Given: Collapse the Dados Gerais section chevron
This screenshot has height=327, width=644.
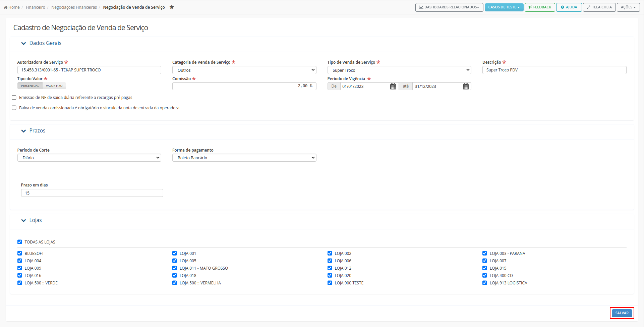Looking at the screenshot, I should (23, 43).
